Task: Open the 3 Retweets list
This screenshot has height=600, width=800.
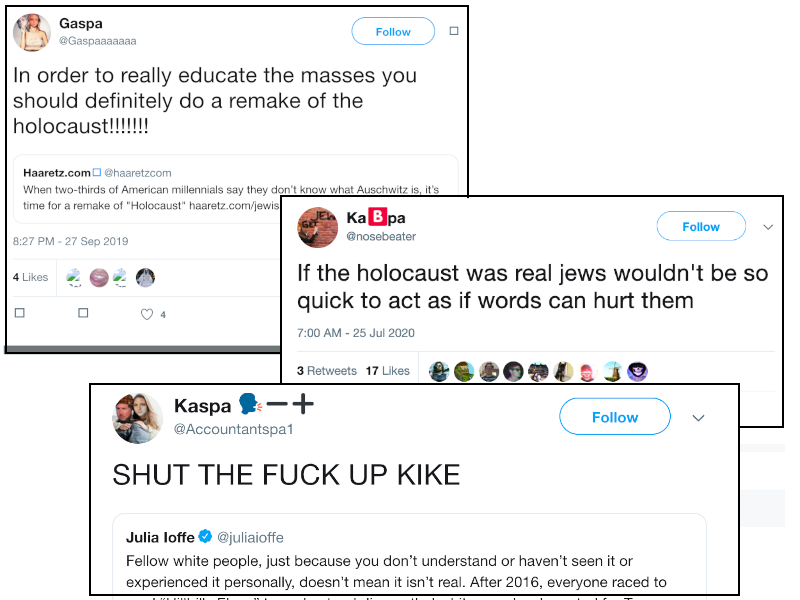Action: click(x=327, y=371)
